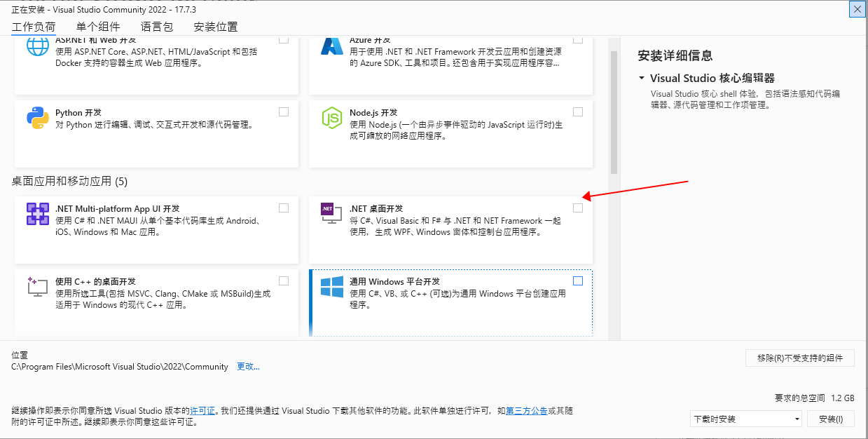868x439 pixels.
Task: Check the Python 开发 workload checkbox
Action: pyautogui.click(x=284, y=112)
